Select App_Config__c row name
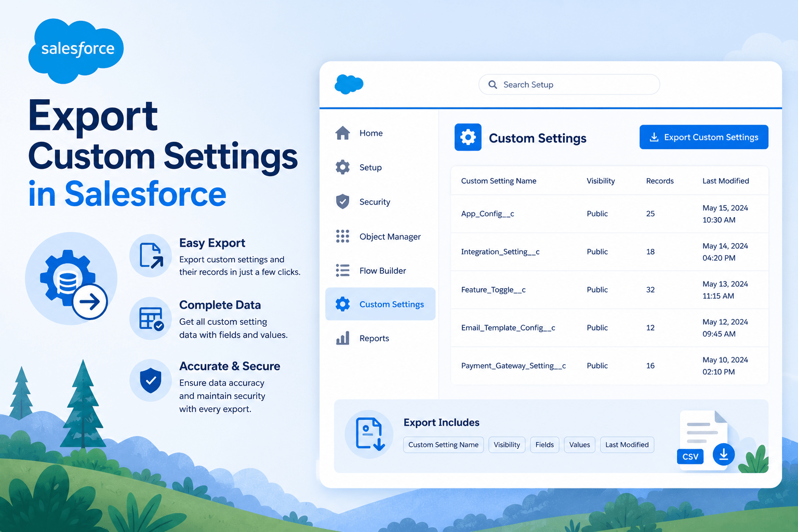798x532 pixels. pos(487,214)
